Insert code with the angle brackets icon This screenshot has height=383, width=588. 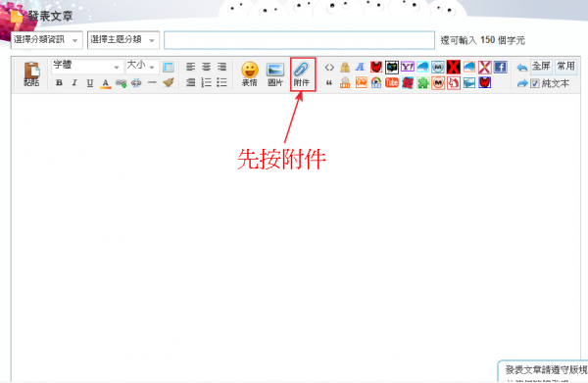(x=329, y=68)
